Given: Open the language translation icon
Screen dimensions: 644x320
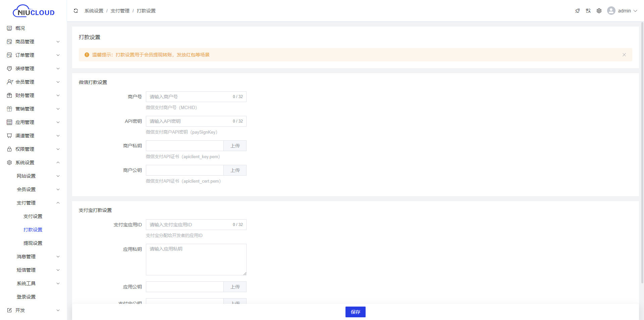Looking at the screenshot, I should 588,11.
